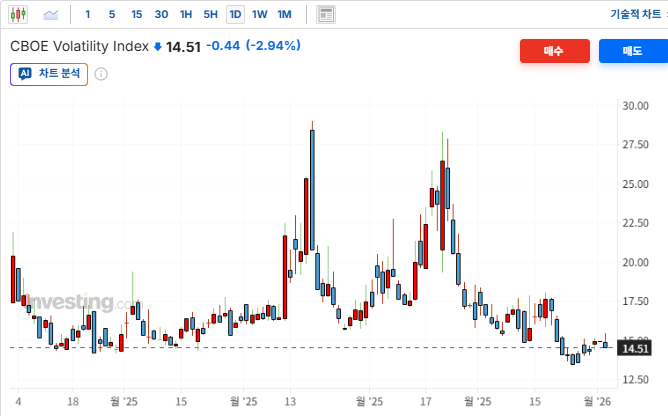This screenshot has height=416, width=668.
Task: Select the 15 minute timeframe
Action: coord(136,14)
